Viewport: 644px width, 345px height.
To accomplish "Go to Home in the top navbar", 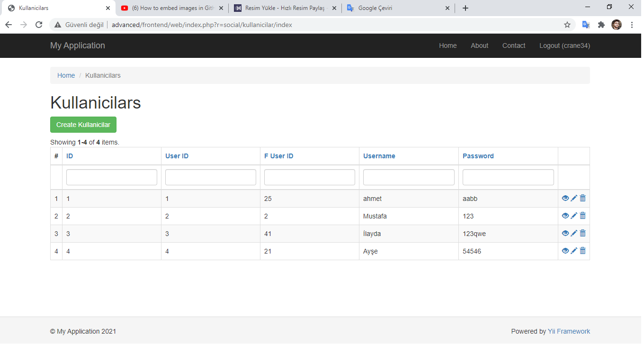I will coord(448,45).
